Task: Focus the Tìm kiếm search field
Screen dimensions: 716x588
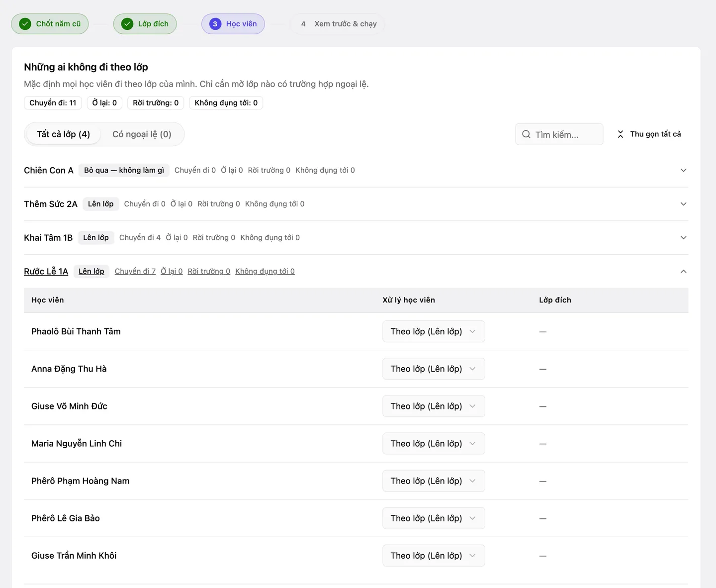Action: tap(559, 134)
